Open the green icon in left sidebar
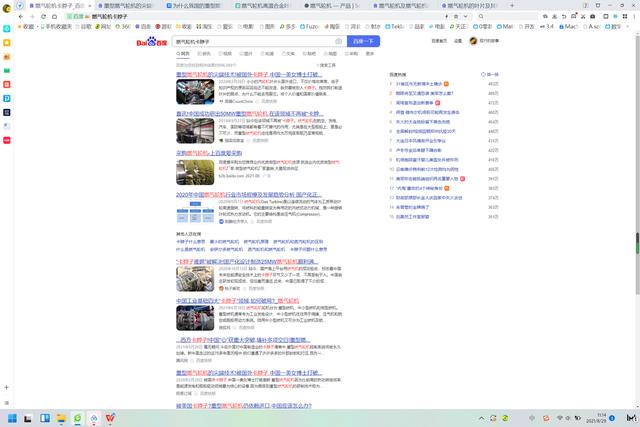 7,70
